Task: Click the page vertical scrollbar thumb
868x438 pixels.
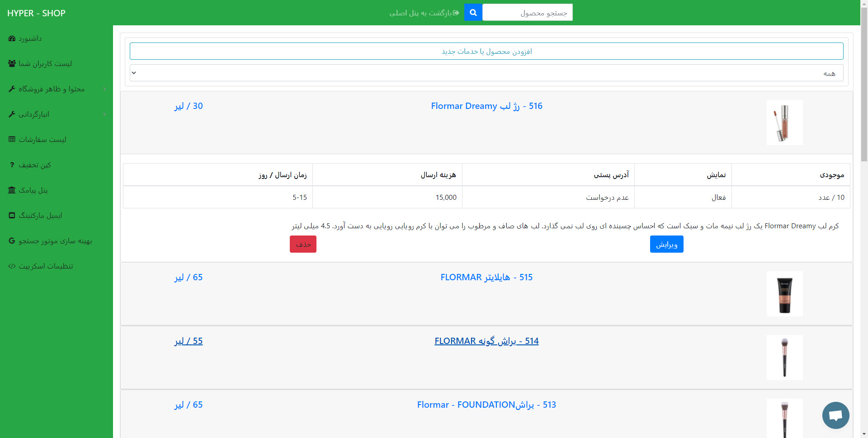Action: [x=864, y=85]
